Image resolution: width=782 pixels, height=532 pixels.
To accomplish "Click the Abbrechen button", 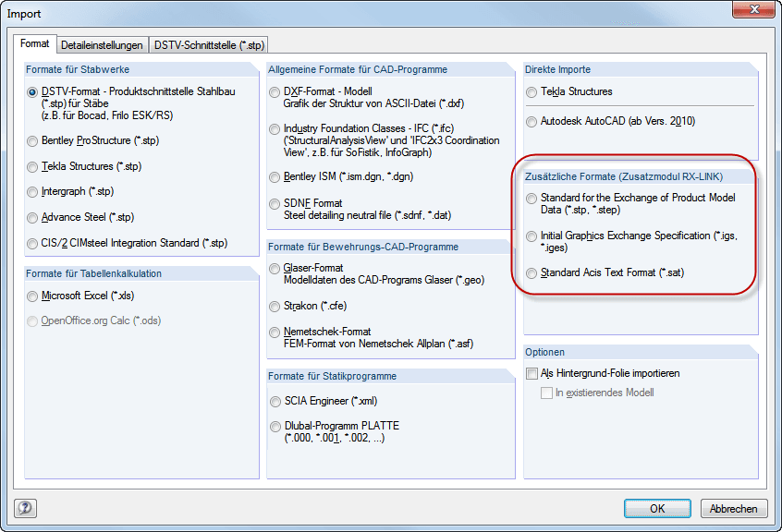I will (735, 508).
